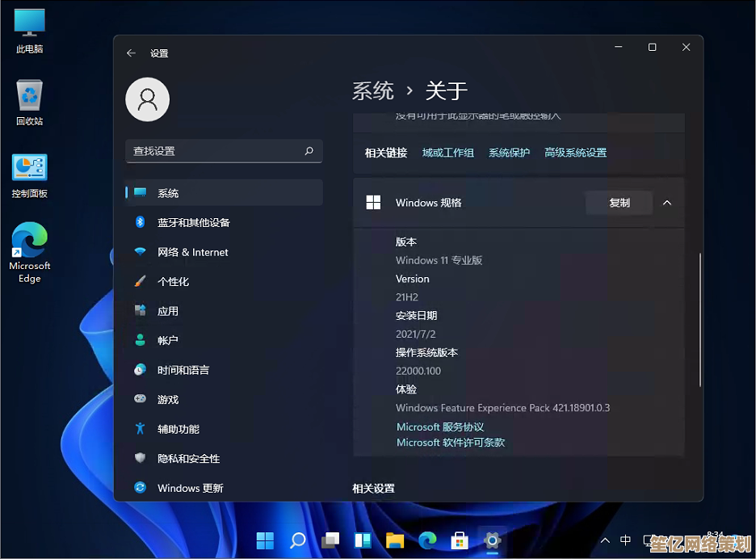Open the Bluetooth and other devices icon
Viewport: 756px width, 559px height.
140,222
